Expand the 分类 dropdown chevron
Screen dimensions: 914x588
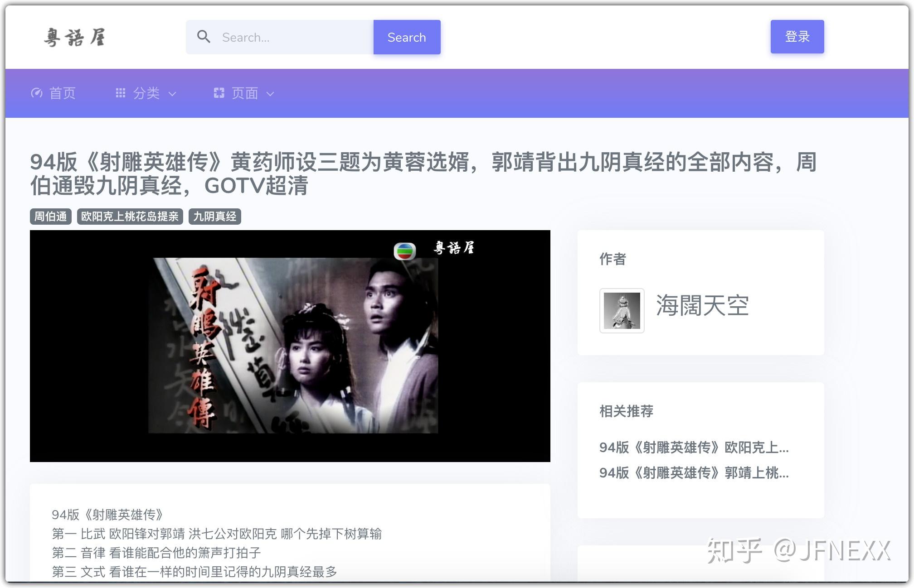(172, 94)
